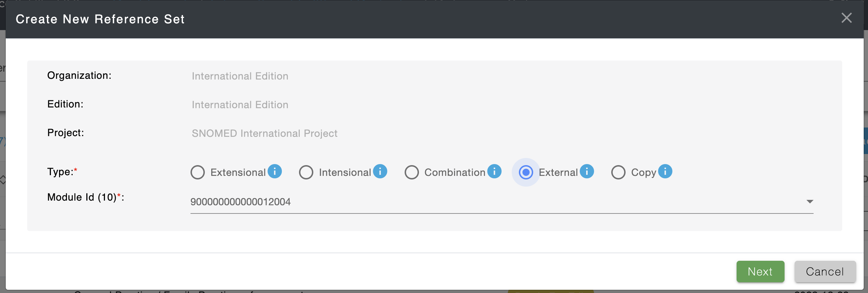Click the Edition field value
This screenshot has width=868, height=293.
(x=240, y=105)
